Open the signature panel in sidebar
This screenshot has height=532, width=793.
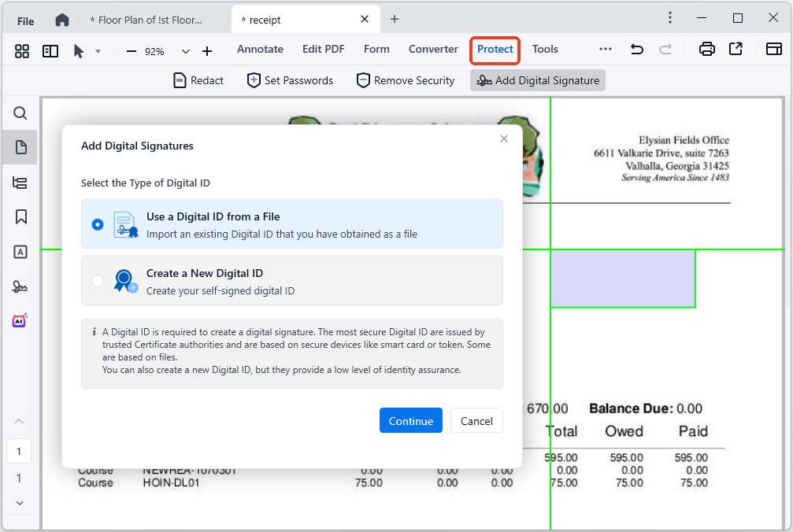click(x=20, y=286)
